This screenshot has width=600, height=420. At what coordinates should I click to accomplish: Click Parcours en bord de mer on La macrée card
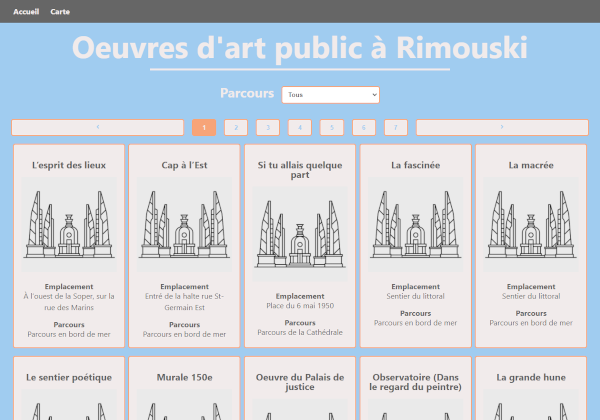(x=531, y=323)
